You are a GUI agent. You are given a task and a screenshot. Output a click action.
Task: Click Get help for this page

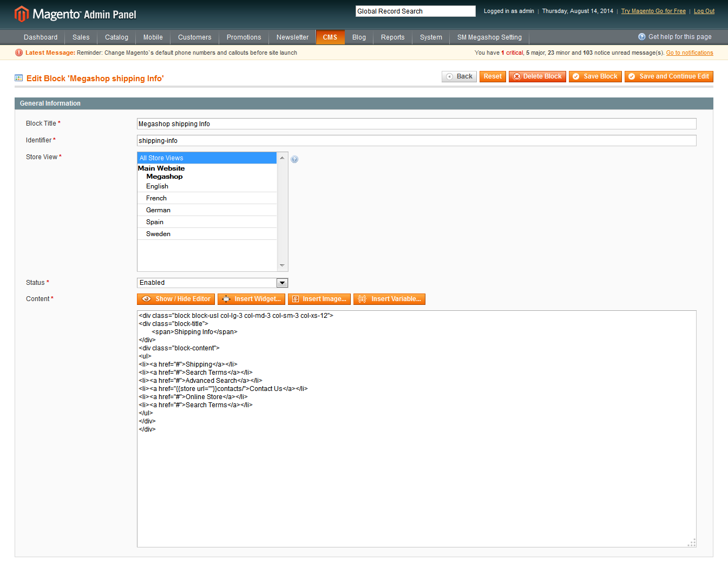pos(680,37)
